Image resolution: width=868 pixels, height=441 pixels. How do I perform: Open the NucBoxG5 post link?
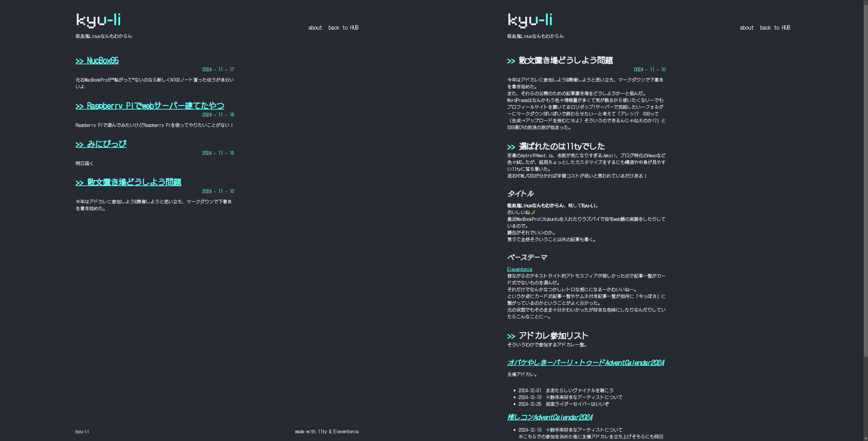click(x=97, y=60)
